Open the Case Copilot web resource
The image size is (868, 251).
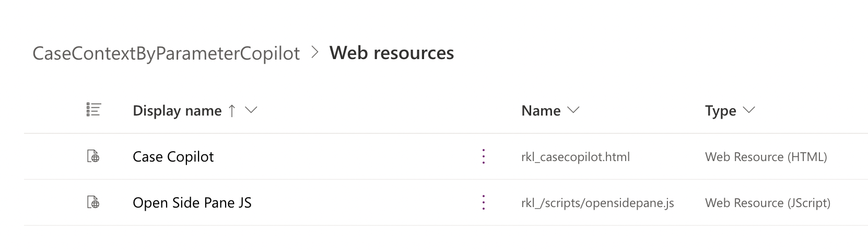[x=173, y=157]
